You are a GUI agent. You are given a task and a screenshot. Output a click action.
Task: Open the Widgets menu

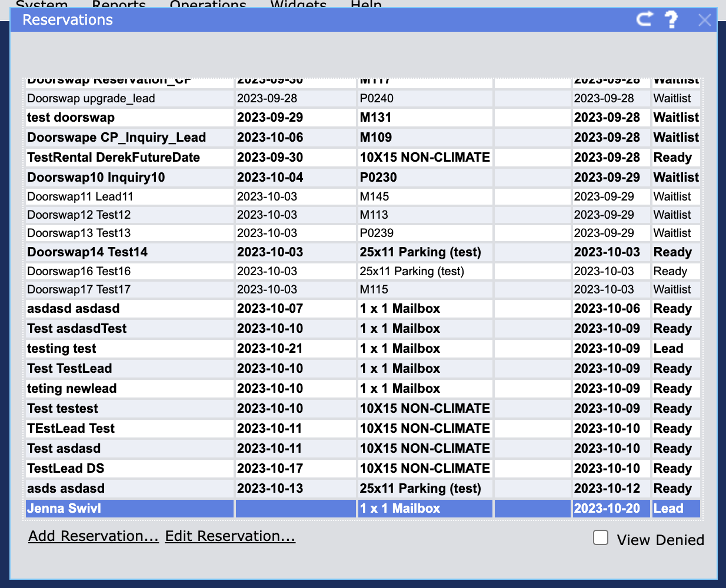point(298,5)
